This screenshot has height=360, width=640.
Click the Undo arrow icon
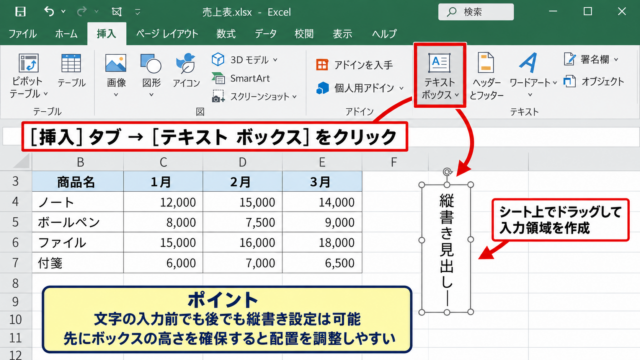pos(49,11)
